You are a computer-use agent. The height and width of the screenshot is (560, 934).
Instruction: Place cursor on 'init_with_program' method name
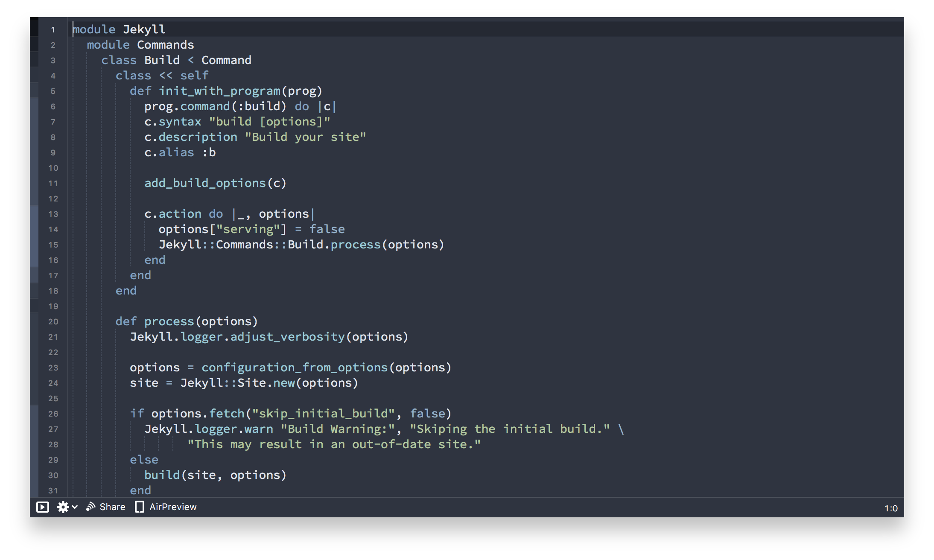click(x=219, y=91)
